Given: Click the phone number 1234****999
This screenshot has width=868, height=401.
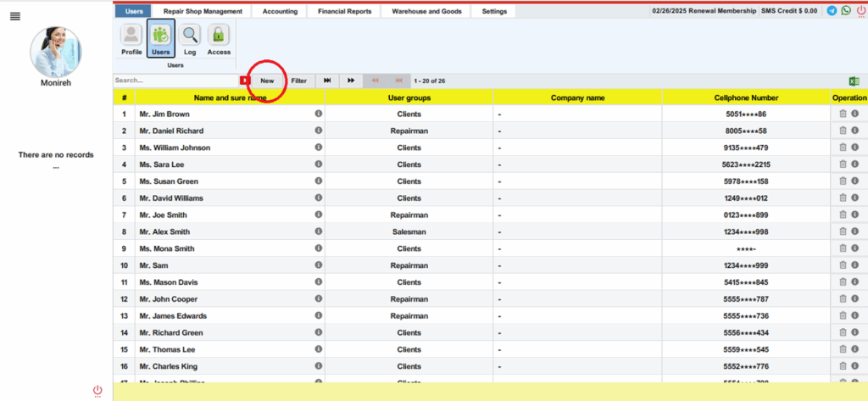Looking at the screenshot, I should [x=746, y=265].
